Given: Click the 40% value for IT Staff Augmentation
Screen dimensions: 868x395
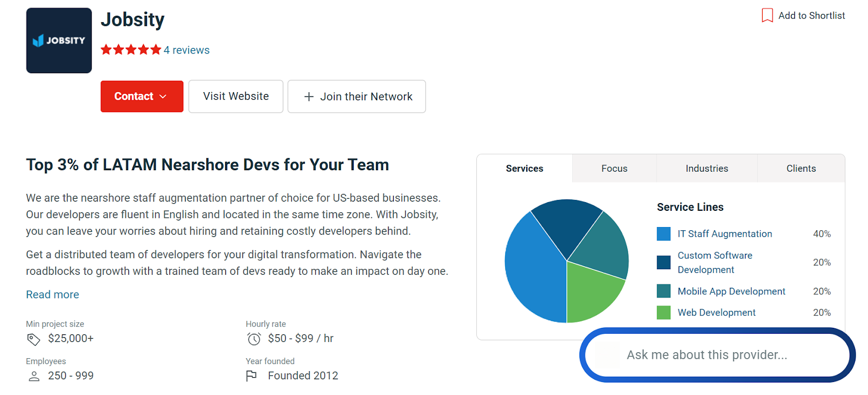Looking at the screenshot, I should (x=822, y=234).
